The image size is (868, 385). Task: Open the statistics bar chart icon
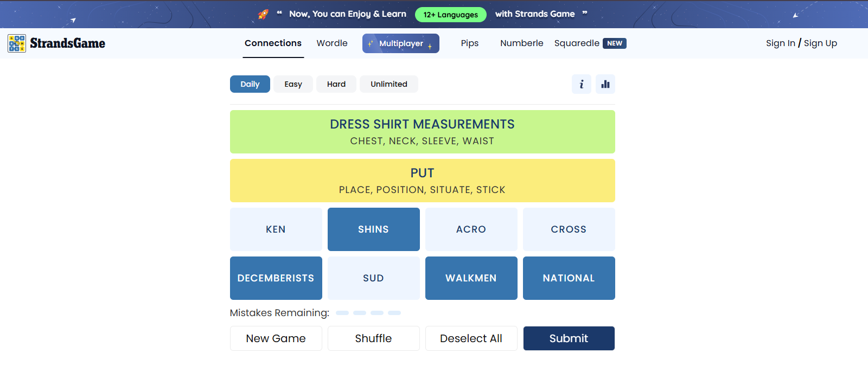click(x=605, y=84)
